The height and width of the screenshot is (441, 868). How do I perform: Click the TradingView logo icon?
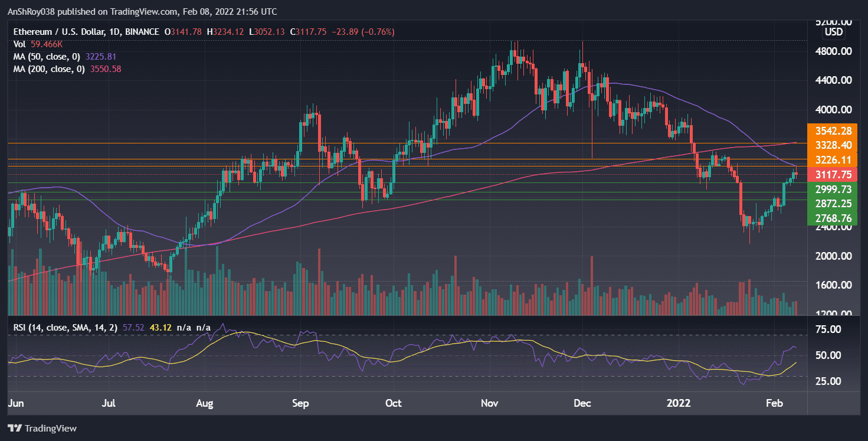(x=14, y=429)
